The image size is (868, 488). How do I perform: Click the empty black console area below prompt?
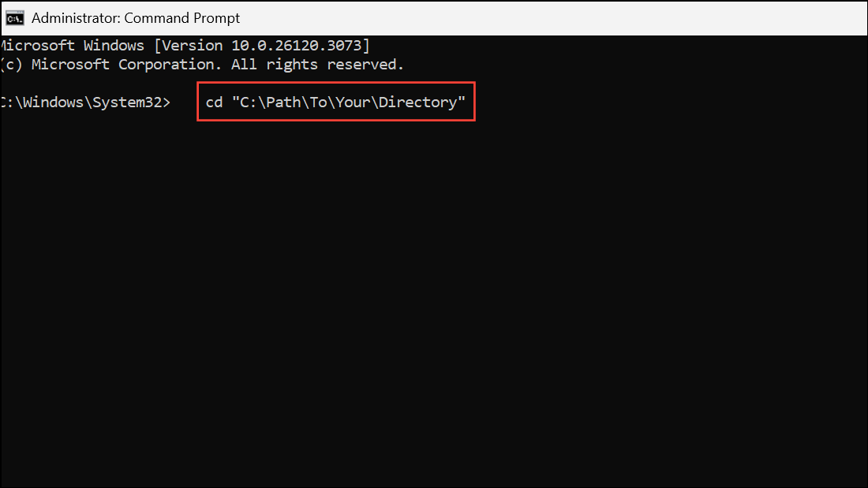point(434,304)
